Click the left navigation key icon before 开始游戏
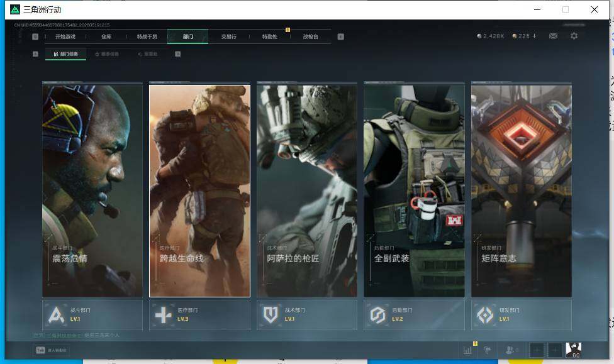The image size is (614, 364). (x=35, y=36)
